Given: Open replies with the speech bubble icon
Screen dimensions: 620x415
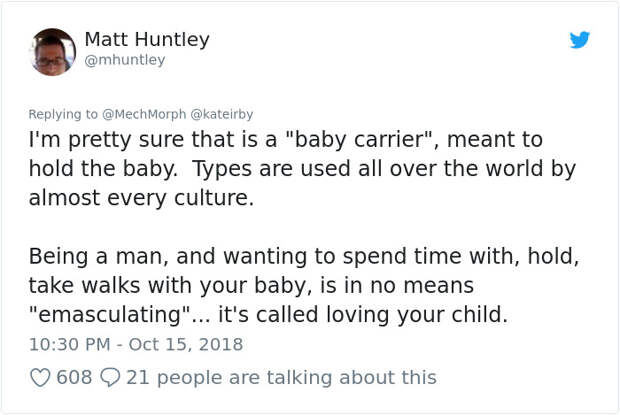Looking at the screenshot, I should [110, 377].
